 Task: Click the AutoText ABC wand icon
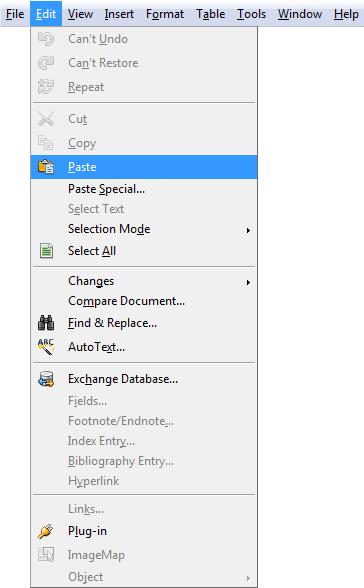(46, 347)
